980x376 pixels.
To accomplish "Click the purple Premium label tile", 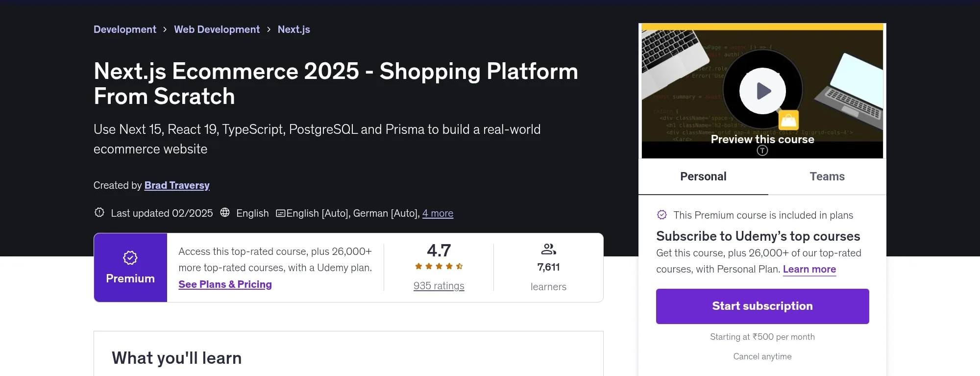I will click(x=130, y=268).
